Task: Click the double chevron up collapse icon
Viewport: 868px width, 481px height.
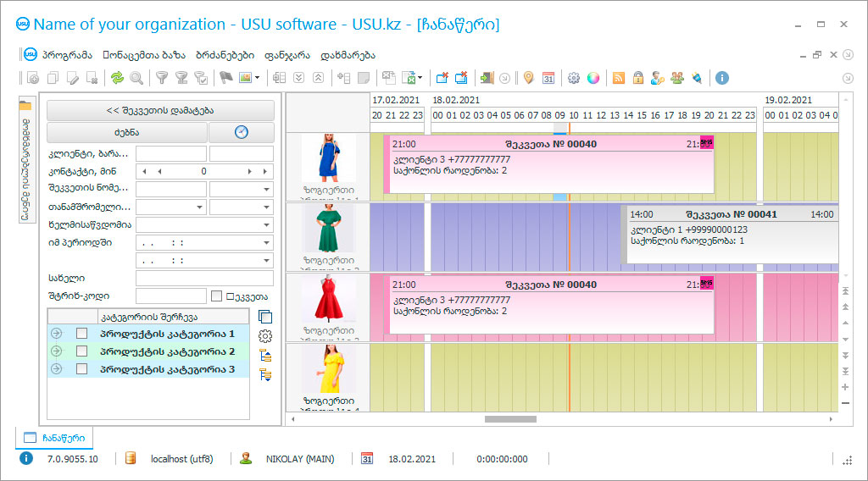Action: (x=319, y=78)
